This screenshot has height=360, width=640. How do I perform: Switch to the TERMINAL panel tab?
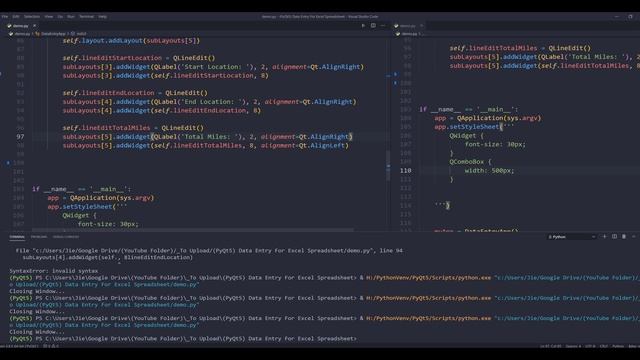point(17,237)
